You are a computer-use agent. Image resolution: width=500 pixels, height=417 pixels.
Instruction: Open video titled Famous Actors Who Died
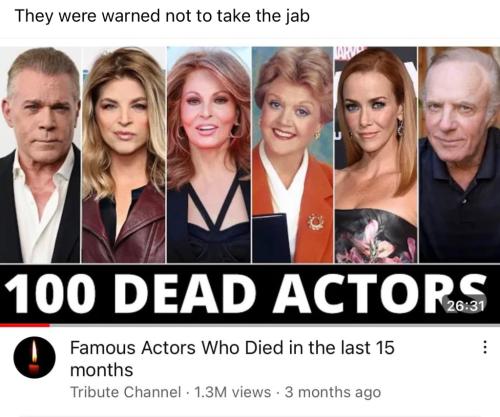tap(232, 359)
